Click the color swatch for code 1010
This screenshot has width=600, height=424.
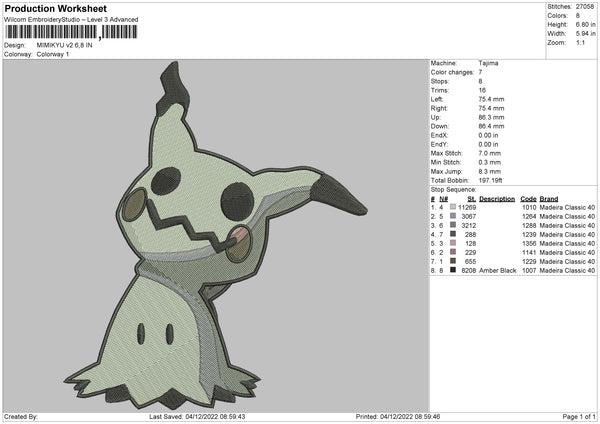[x=453, y=207]
